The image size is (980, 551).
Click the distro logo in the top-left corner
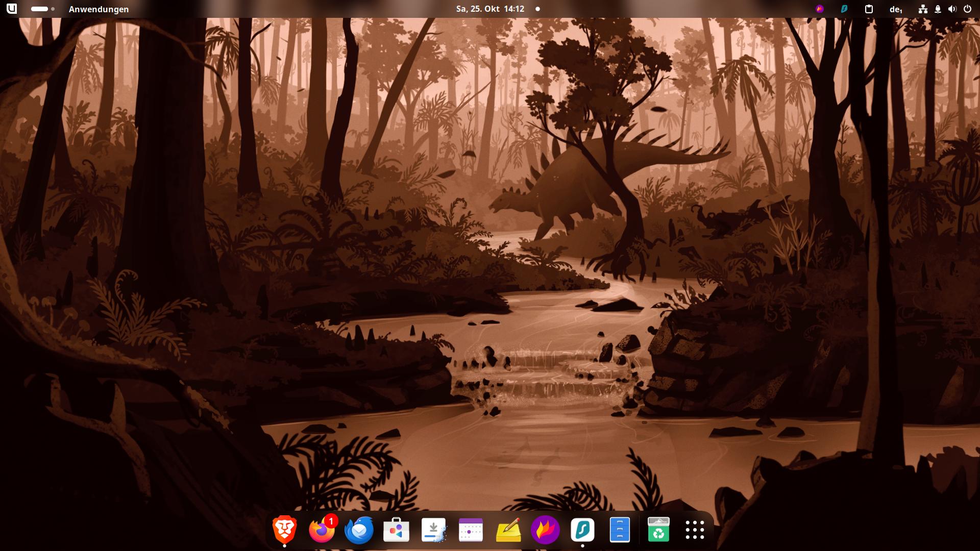12,9
